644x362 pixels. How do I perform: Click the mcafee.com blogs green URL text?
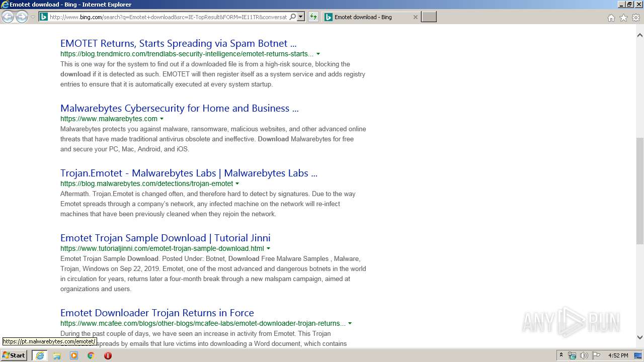click(203, 323)
